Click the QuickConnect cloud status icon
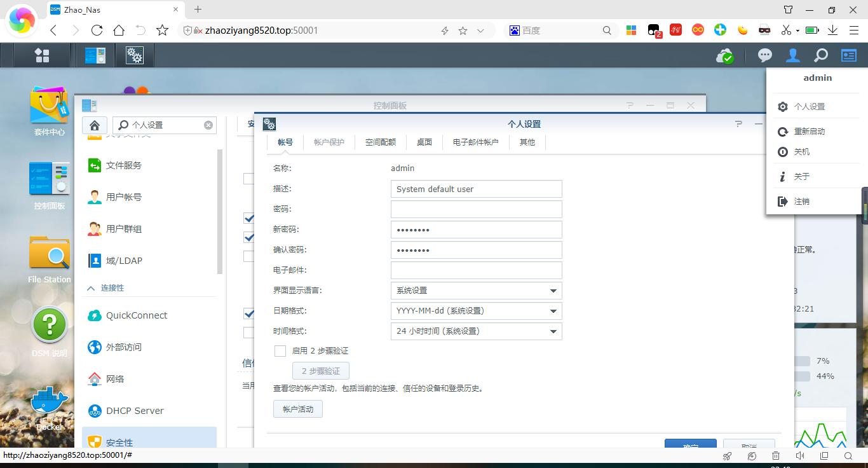This screenshot has width=868, height=468. coord(725,55)
